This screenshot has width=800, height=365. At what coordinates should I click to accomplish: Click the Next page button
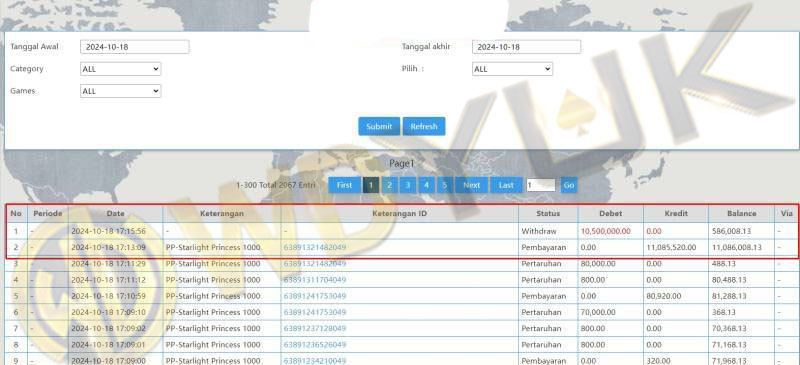471,185
